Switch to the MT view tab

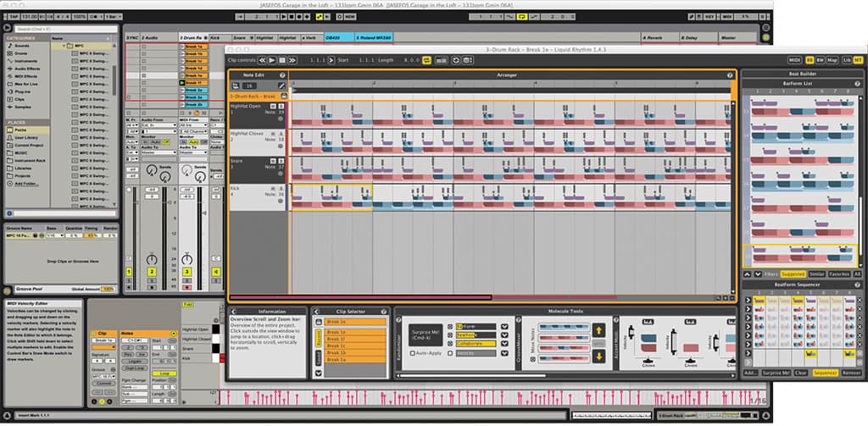pyautogui.click(x=858, y=60)
